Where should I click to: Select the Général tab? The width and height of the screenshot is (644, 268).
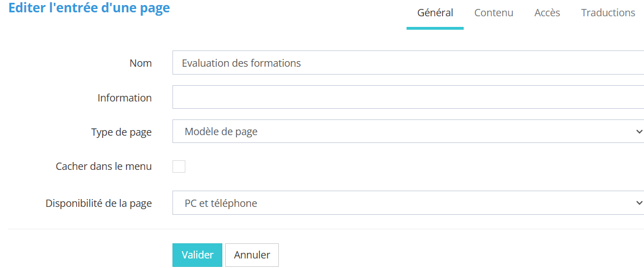435,13
